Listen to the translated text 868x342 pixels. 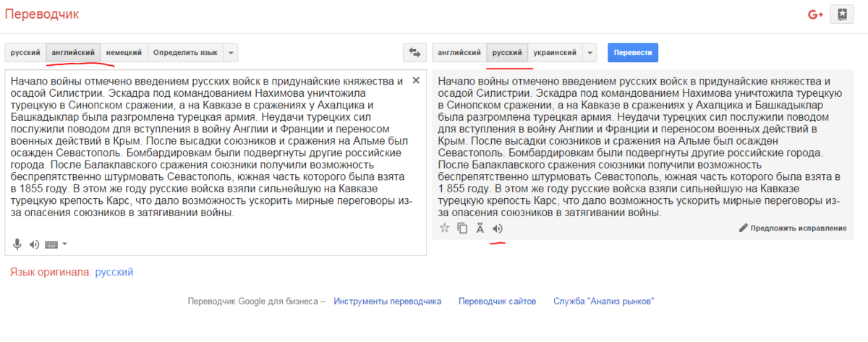tap(497, 228)
